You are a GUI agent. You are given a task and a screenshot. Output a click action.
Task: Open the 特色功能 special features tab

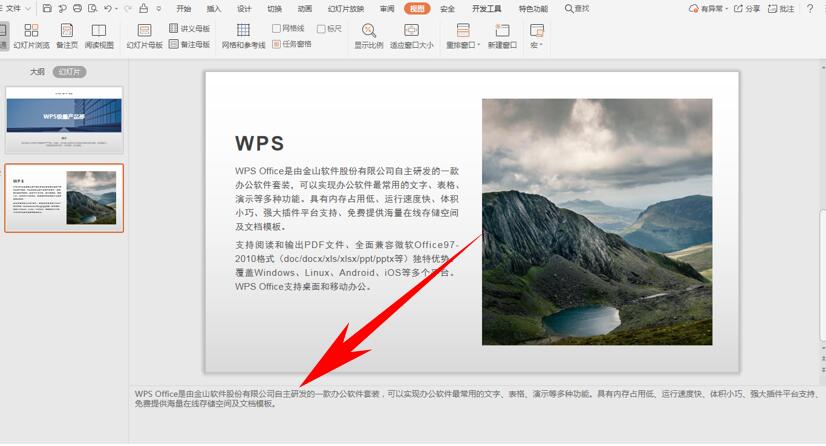pos(533,8)
